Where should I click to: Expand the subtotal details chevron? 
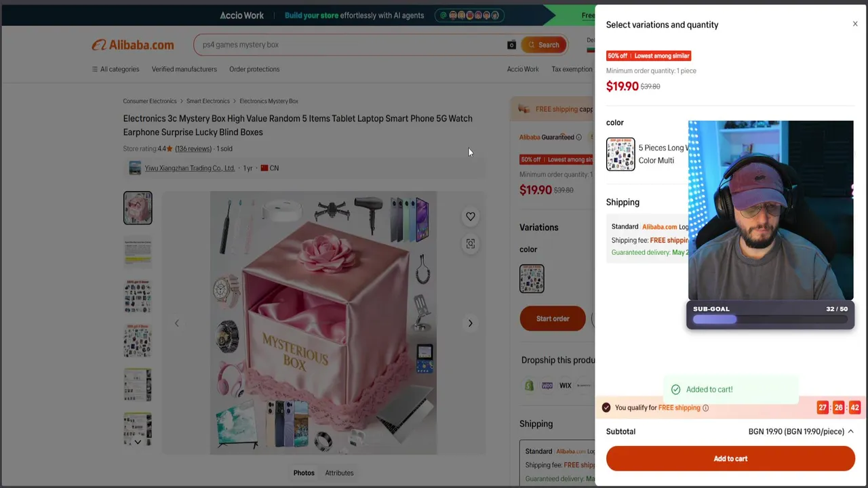click(850, 431)
